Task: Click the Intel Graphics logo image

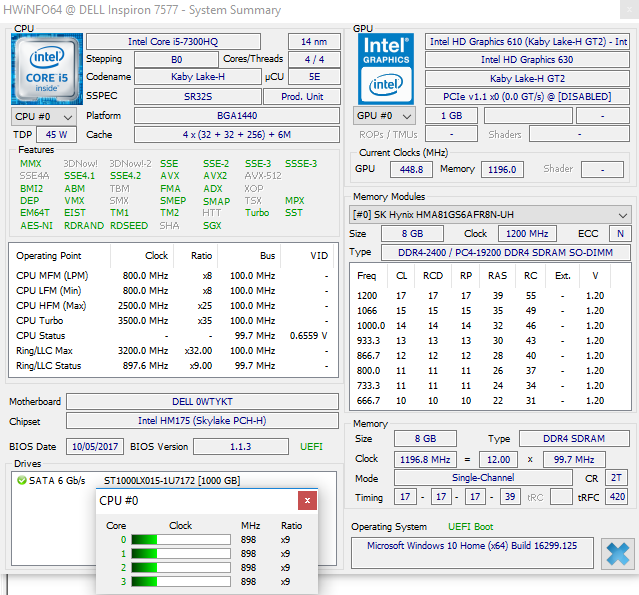Action: [x=386, y=69]
